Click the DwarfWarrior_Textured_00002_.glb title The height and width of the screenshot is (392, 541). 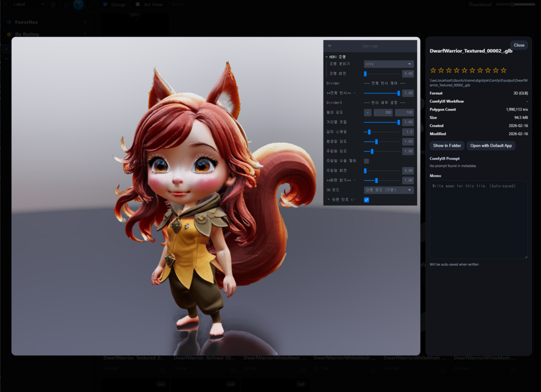(470, 51)
